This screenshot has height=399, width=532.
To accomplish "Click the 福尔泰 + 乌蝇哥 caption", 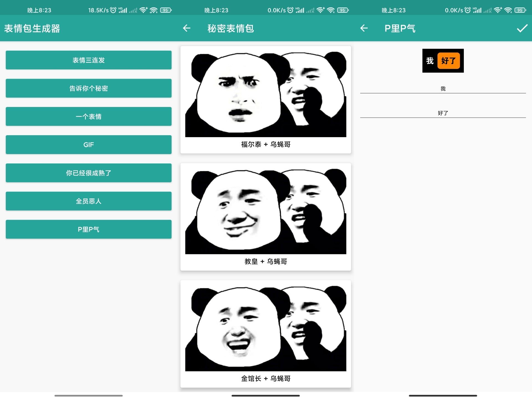I will click(x=266, y=144).
